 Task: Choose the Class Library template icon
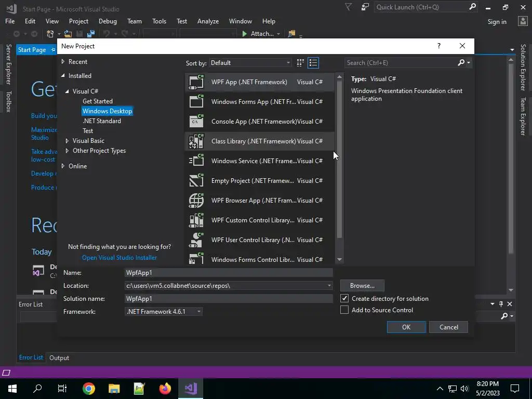pyautogui.click(x=196, y=141)
